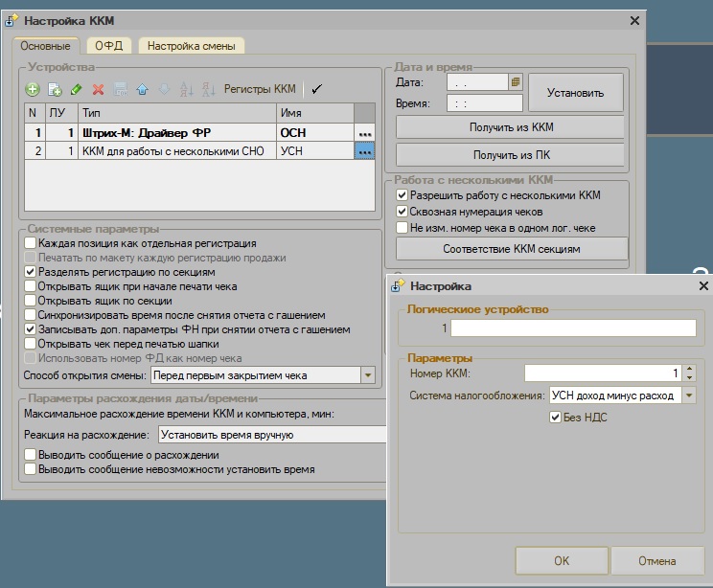The width and height of the screenshot is (713, 588).
Task: Open the calendar picker beside Дата field
Action: coord(516,82)
